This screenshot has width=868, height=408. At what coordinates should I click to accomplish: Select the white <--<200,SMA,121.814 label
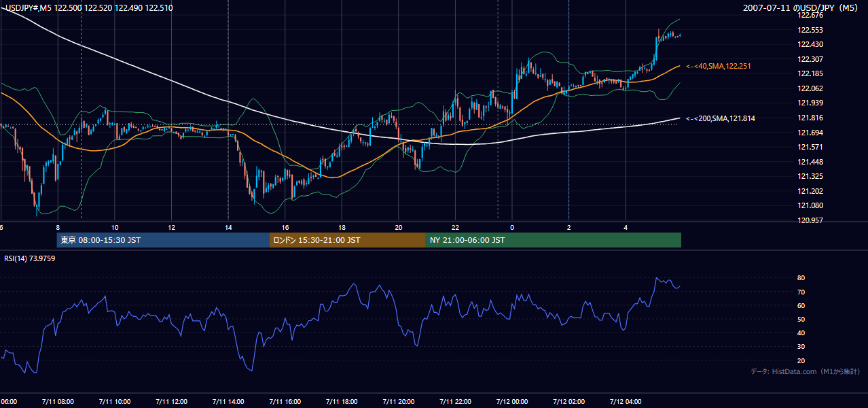tap(720, 118)
